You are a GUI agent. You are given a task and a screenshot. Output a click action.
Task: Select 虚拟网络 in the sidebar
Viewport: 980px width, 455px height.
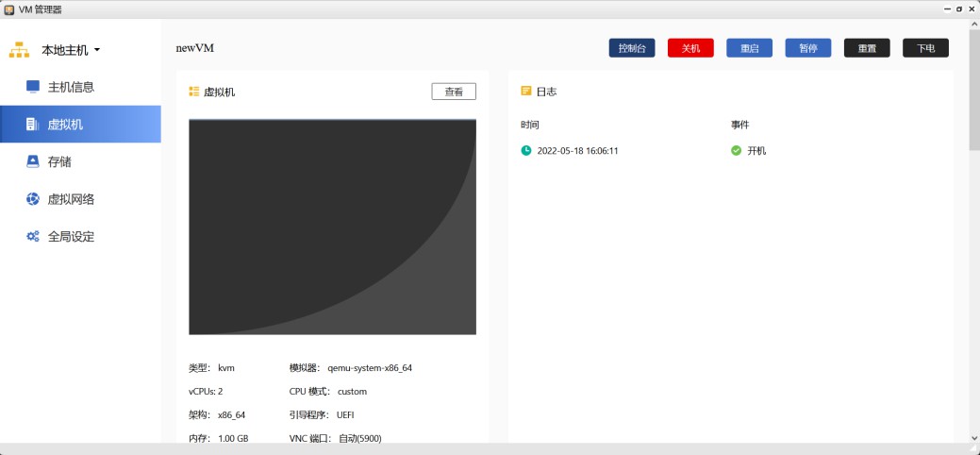click(x=71, y=199)
